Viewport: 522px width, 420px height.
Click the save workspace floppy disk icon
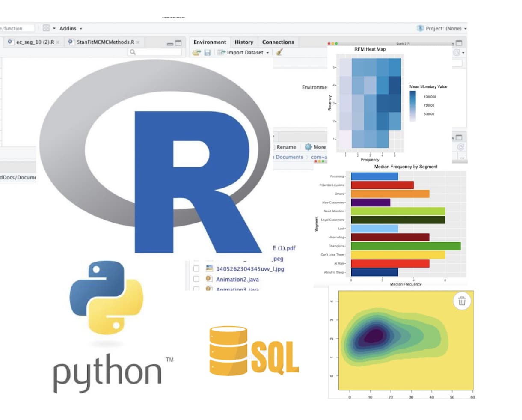[x=207, y=52]
